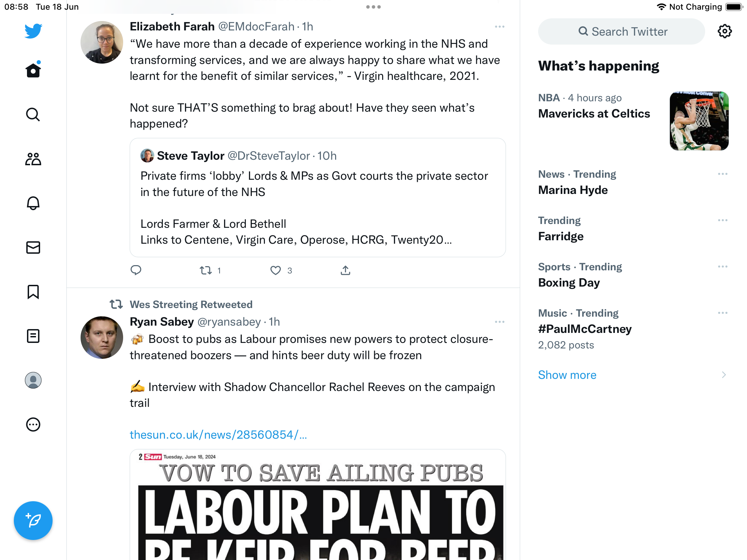
Task: Open the settings gear icon
Action: click(725, 31)
